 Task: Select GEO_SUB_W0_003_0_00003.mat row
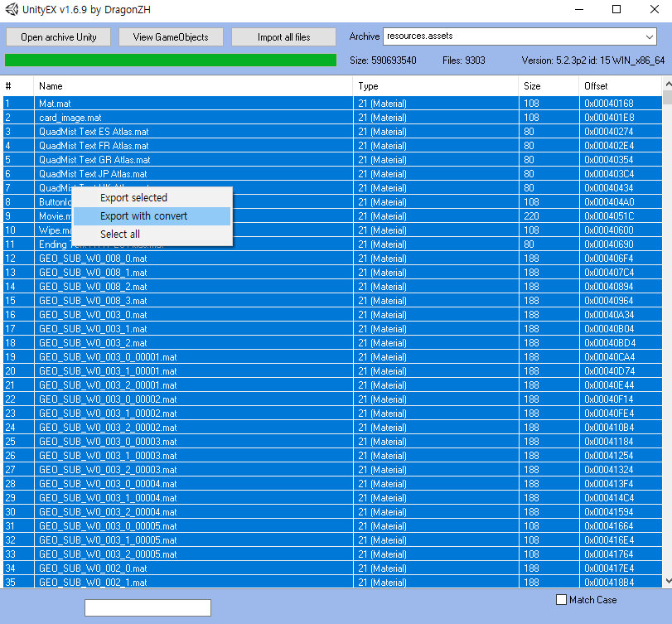pos(332,442)
